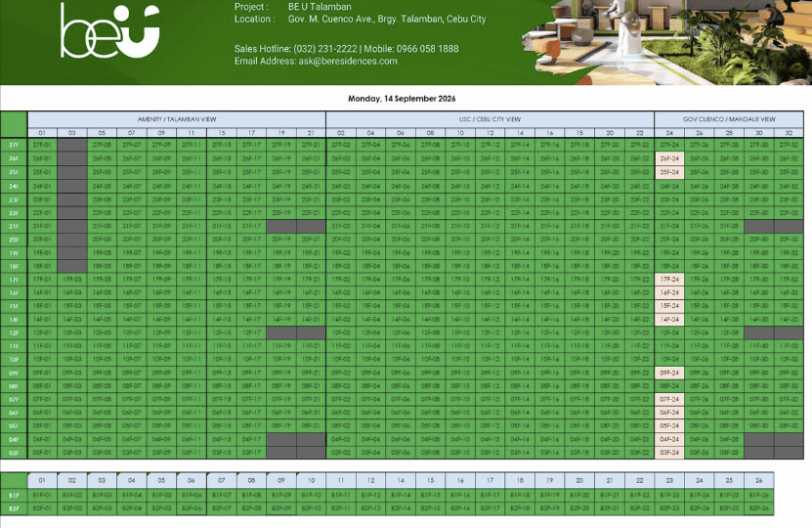The height and width of the screenshot is (528, 812).
Task: Click the Gov. M. Cuenco Ave. location text
Action: click(387, 20)
